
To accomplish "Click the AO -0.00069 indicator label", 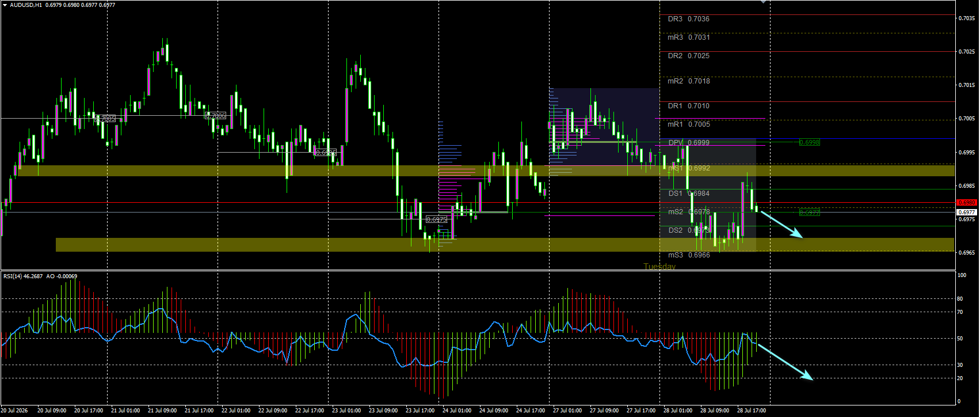I will [x=62, y=276].
